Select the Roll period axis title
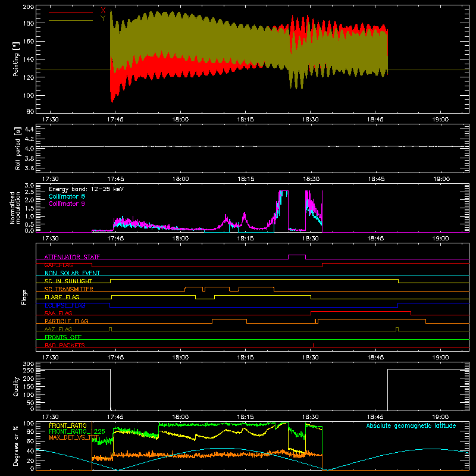The image size is (476, 476). pyautogui.click(x=18, y=148)
